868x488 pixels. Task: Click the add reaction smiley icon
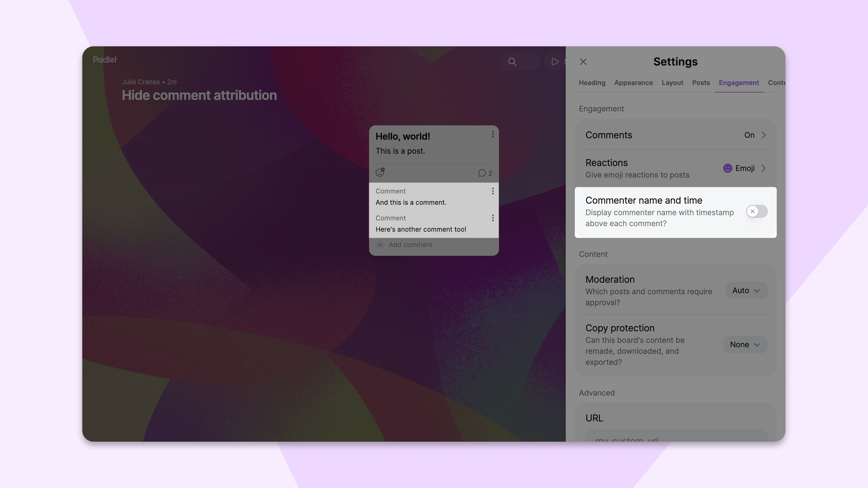(x=380, y=172)
